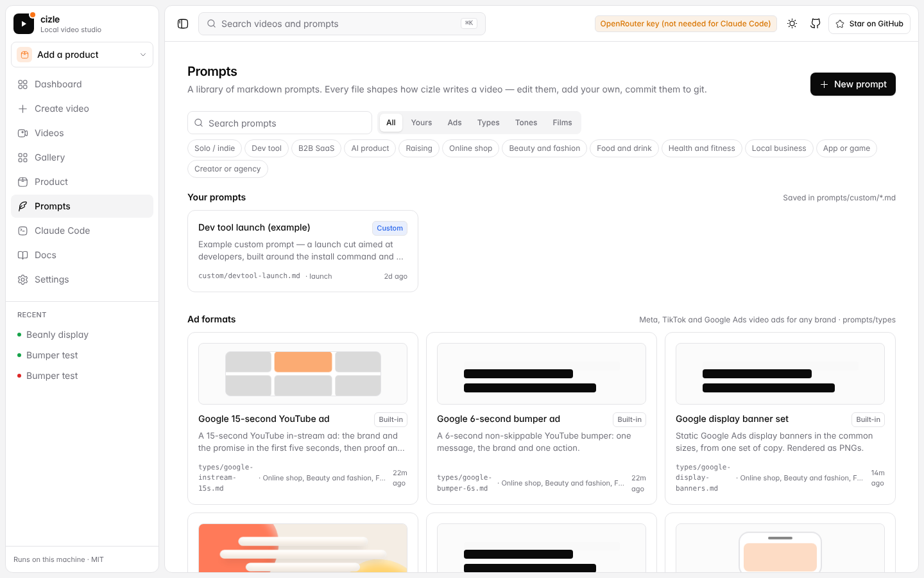
Task: Switch to the Ads tab
Action: tap(455, 123)
